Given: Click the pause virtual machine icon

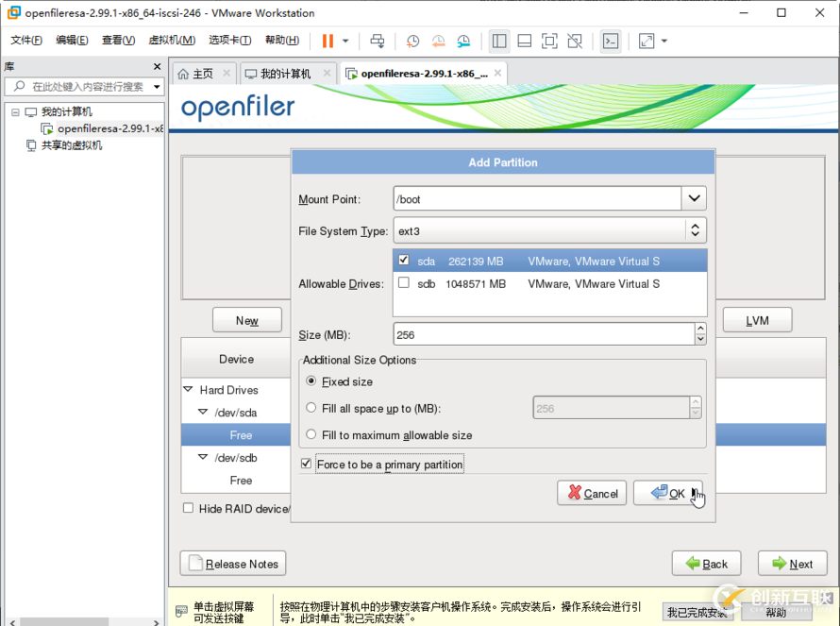Looking at the screenshot, I should (x=328, y=41).
